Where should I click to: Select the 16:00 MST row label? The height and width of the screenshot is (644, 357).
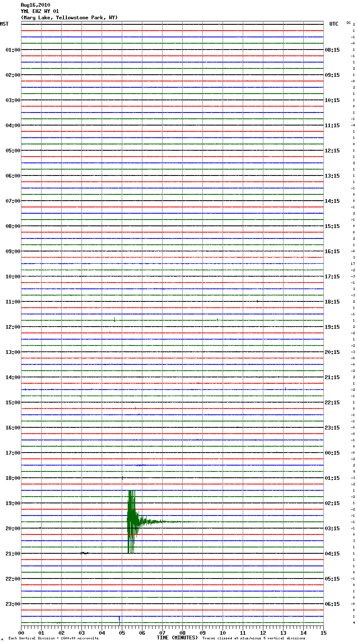coord(13,428)
